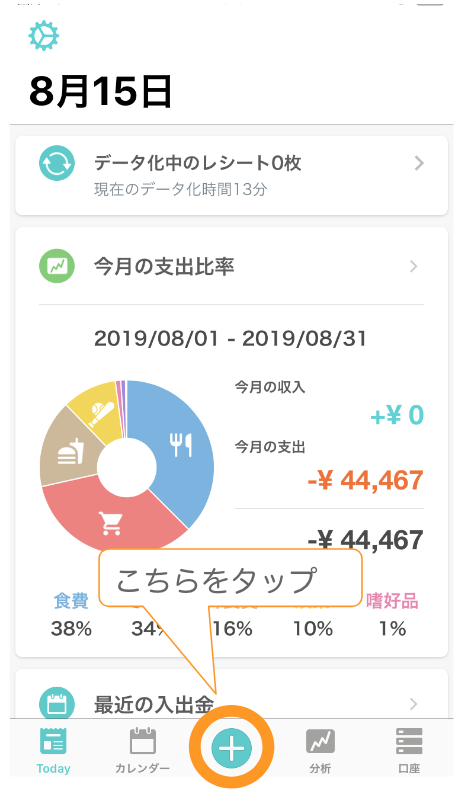This screenshot has width=468, height=792.
Task: Tap the plus button to add entry
Action: (232, 748)
